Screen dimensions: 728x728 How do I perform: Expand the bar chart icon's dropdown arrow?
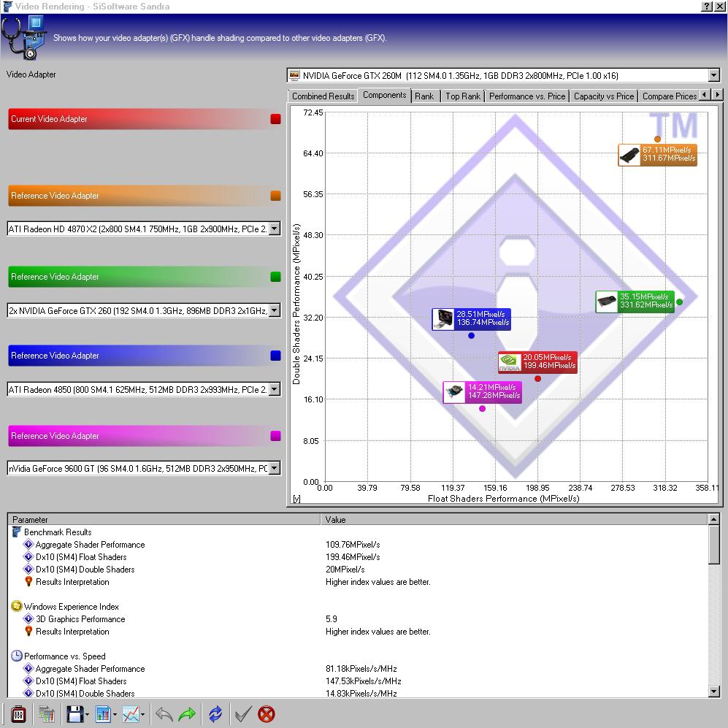pos(115,714)
